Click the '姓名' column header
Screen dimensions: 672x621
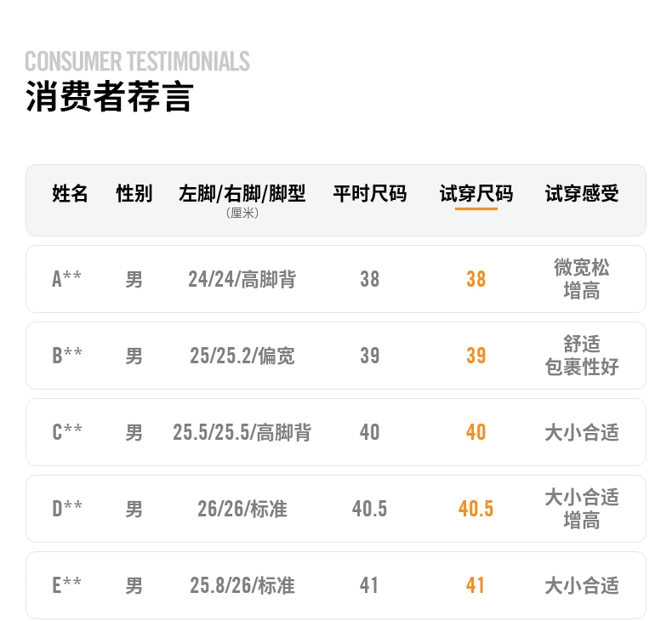click(70, 193)
